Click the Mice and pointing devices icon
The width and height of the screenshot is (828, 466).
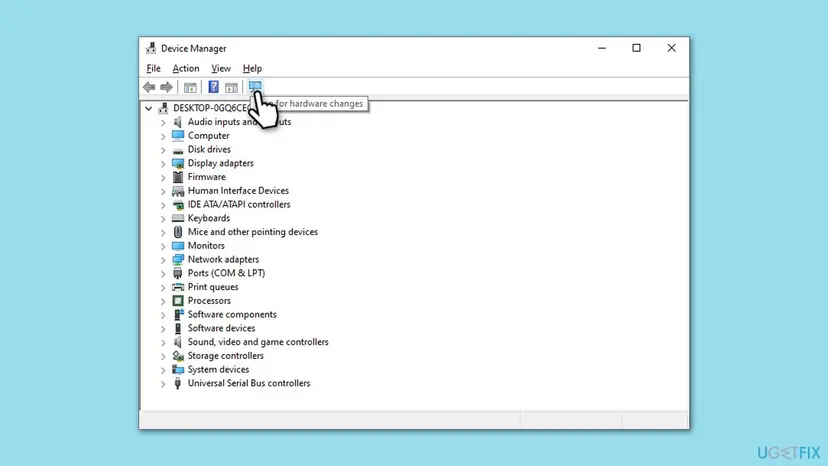coord(178,232)
